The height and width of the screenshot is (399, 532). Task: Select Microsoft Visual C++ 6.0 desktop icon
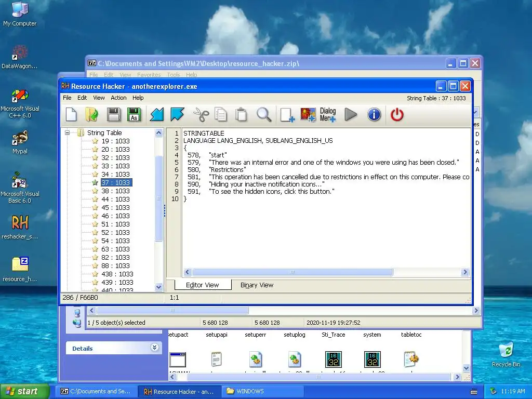pos(20,103)
